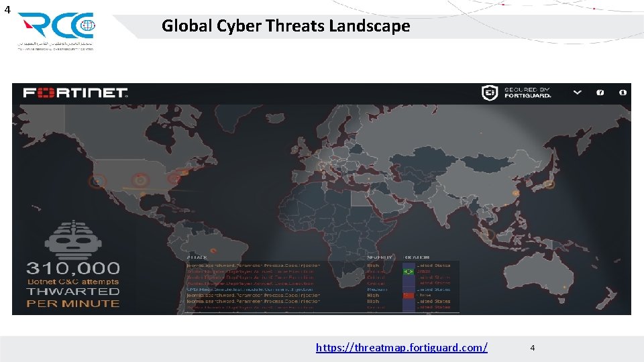Click the China flag in location column
The image size is (644, 362).
click(409, 295)
